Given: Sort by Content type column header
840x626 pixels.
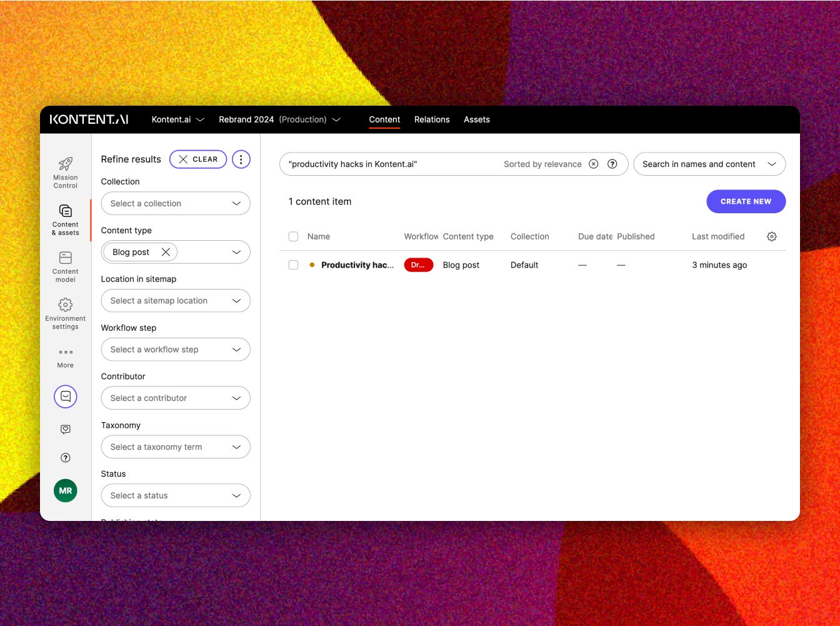Looking at the screenshot, I should point(468,236).
